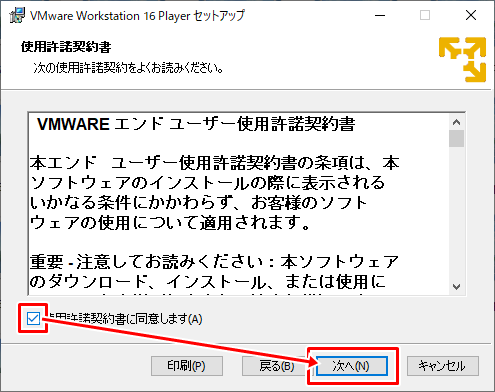Close the VMware Workstation 16 Player setup
The image size is (495, 392).
(x=471, y=15)
